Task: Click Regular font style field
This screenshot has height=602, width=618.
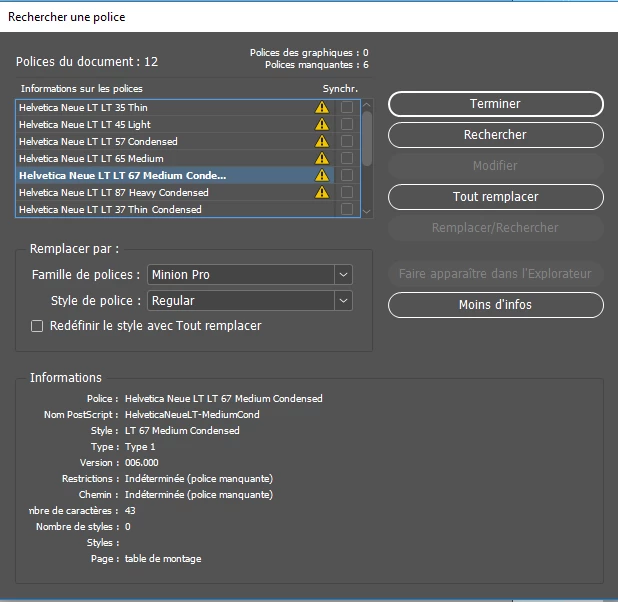Action: (241, 301)
